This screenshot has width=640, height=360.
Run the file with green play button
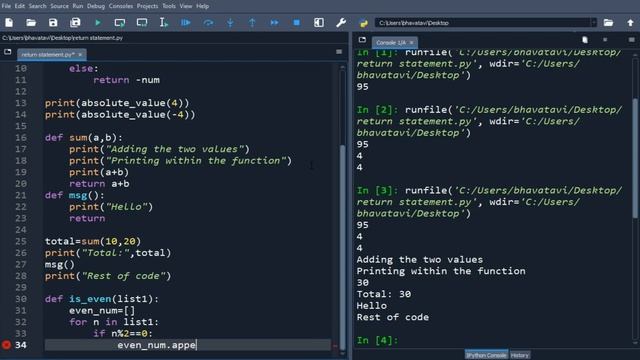pos(98,23)
